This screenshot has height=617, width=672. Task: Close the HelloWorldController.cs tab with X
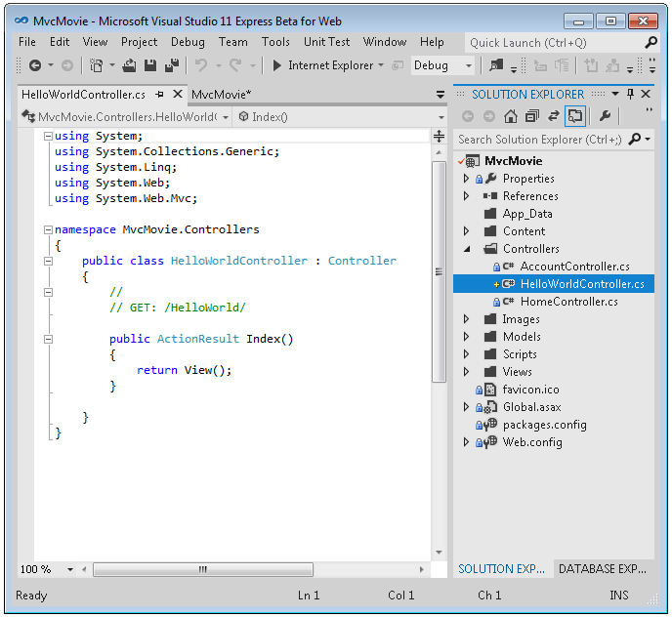178,94
